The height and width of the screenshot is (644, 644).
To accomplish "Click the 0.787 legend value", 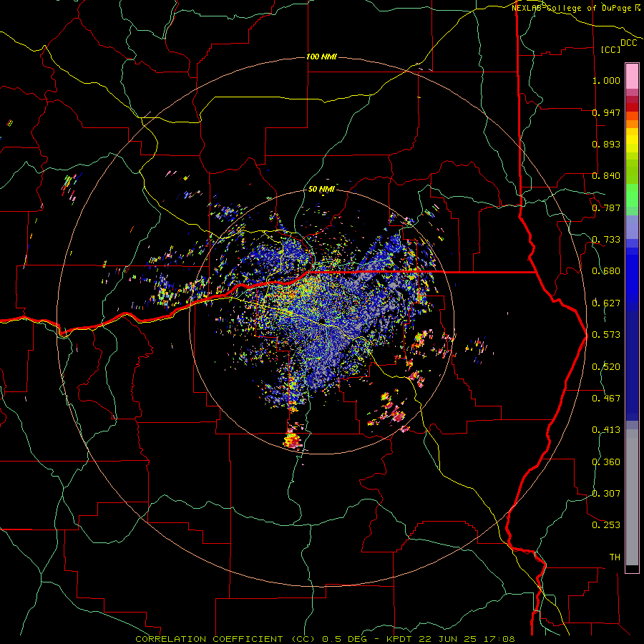I will [606, 208].
